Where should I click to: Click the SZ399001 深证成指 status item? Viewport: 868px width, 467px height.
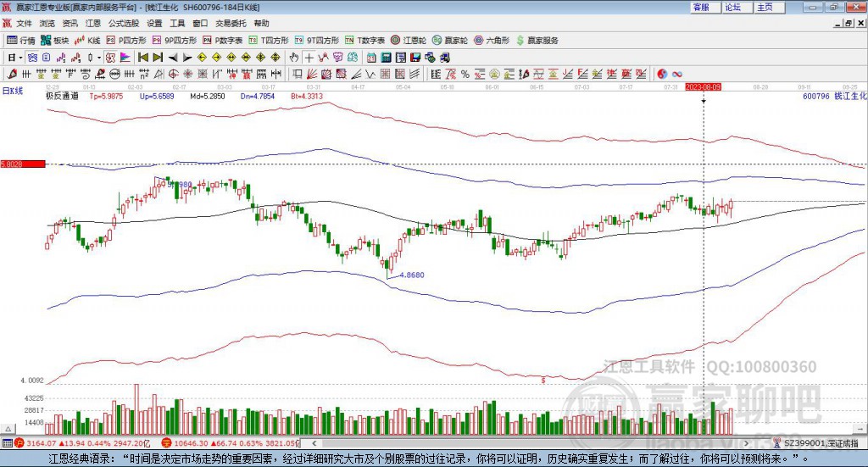(x=816, y=443)
